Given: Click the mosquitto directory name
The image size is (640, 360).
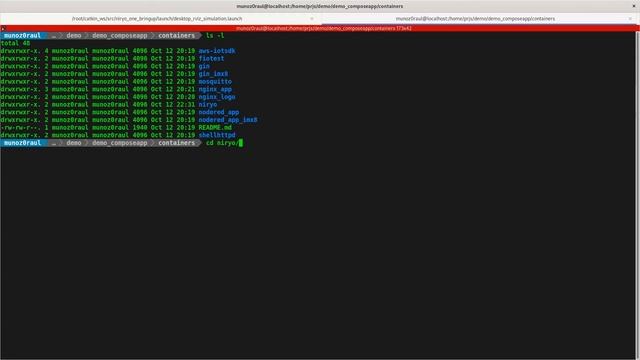Looking at the screenshot, I should 215,82.
